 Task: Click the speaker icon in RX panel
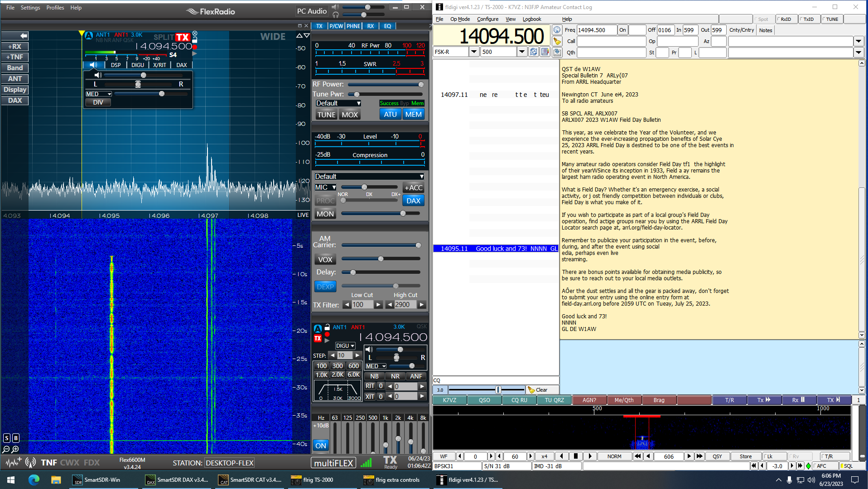[x=369, y=349]
